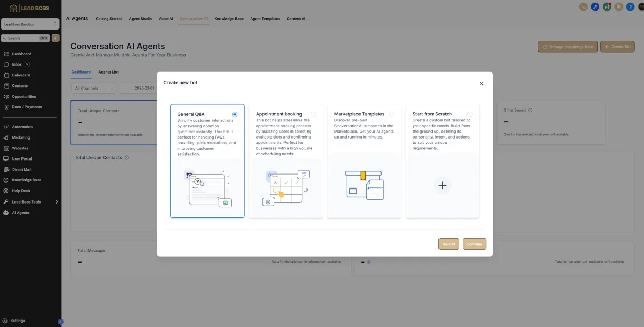Switch to the top Knowledge Base tab
644x327 pixels.
(229, 19)
